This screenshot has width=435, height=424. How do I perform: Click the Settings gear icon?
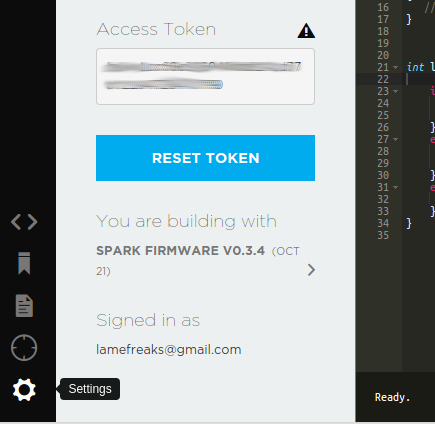tap(24, 390)
